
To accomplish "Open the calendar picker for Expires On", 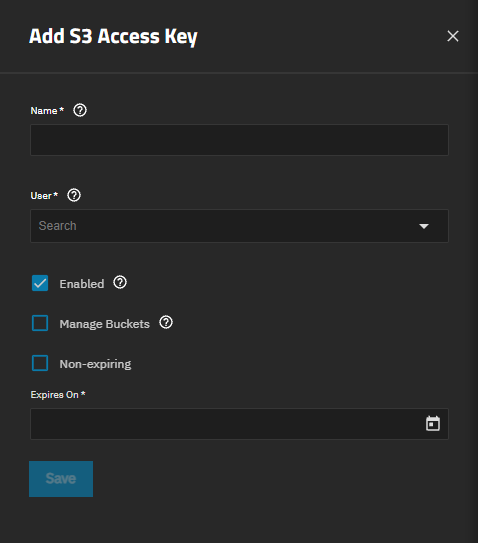I will pyautogui.click(x=433, y=424).
